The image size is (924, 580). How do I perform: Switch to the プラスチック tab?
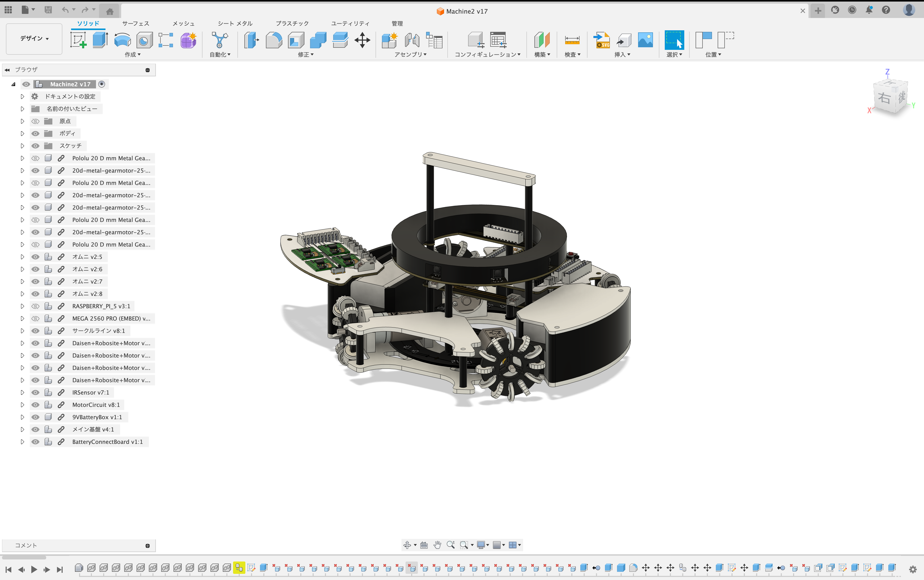pyautogui.click(x=292, y=23)
